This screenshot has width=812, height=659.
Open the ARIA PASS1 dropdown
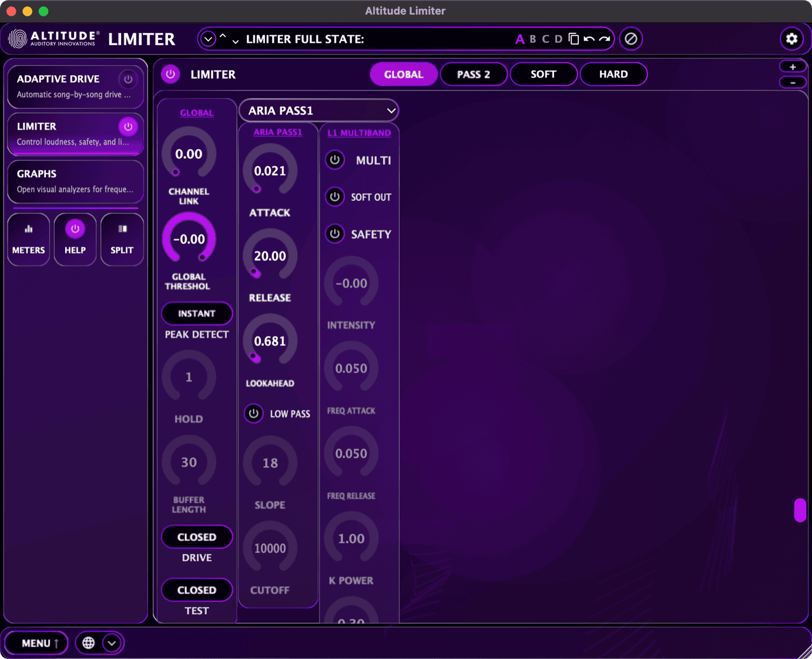pyautogui.click(x=319, y=110)
